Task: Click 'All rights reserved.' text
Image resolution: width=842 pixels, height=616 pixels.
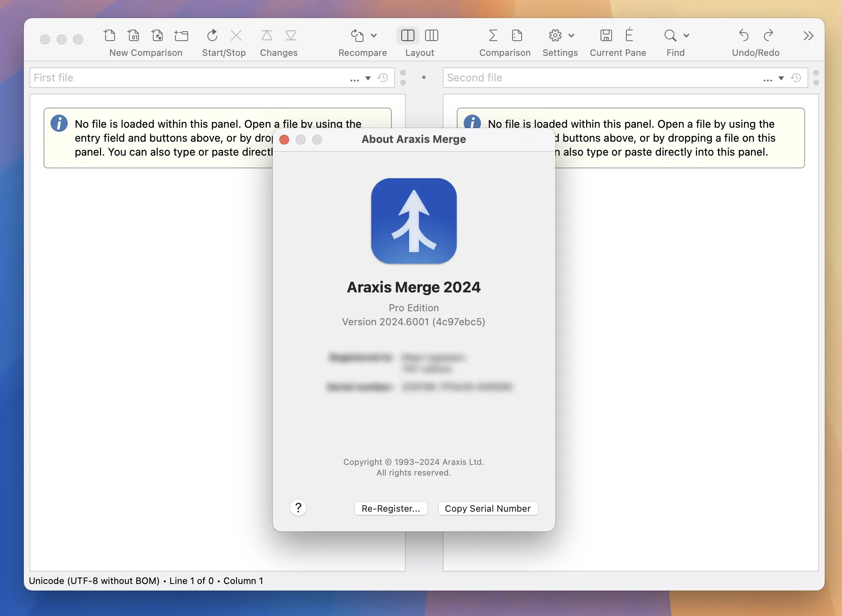Action: [x=414, y=473]
